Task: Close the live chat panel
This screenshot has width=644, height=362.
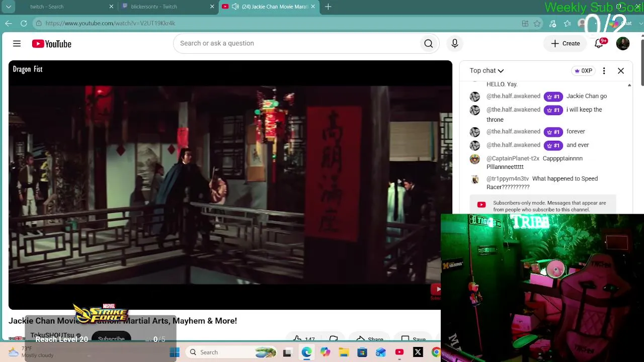Action: tap(621, 71)
